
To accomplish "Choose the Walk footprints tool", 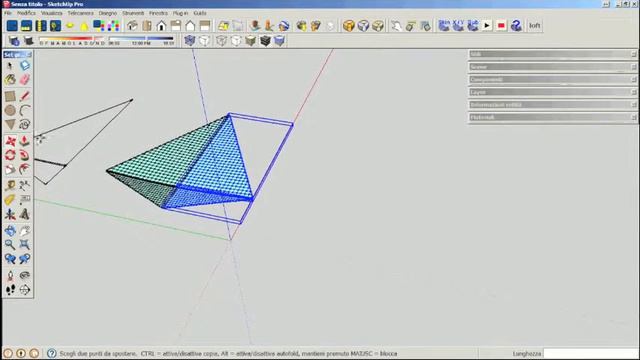I will point(10,290).
